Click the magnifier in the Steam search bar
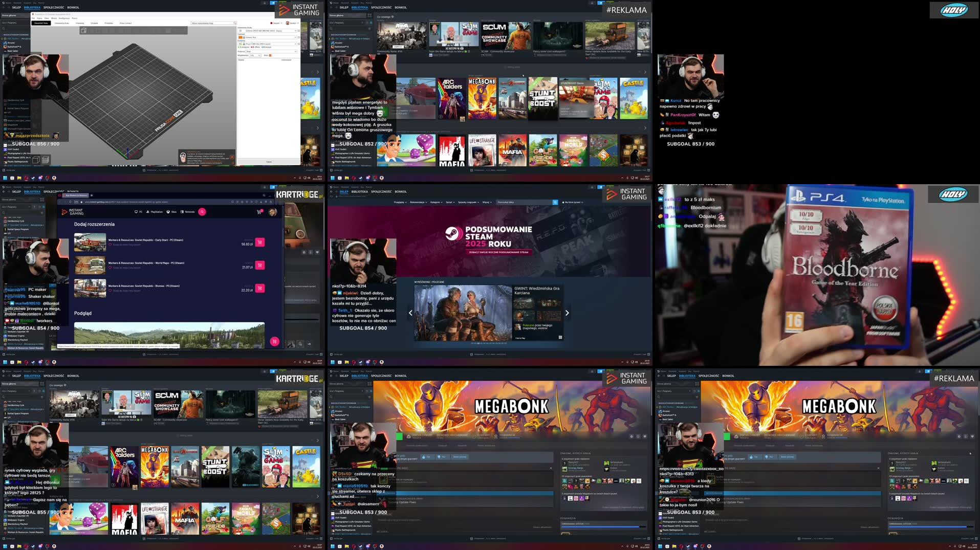The image size is (980, 550). [555, 202]
